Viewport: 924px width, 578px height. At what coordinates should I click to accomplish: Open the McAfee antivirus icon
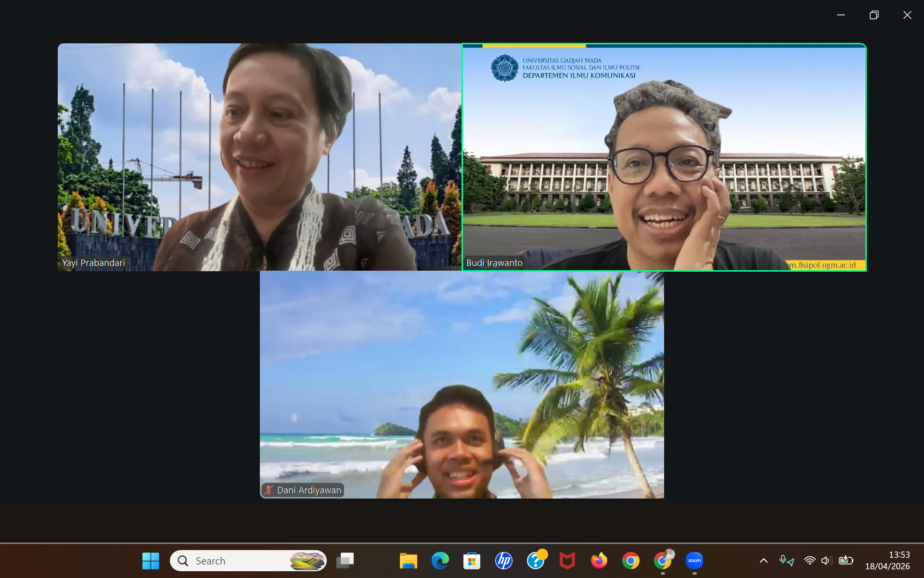567,561
